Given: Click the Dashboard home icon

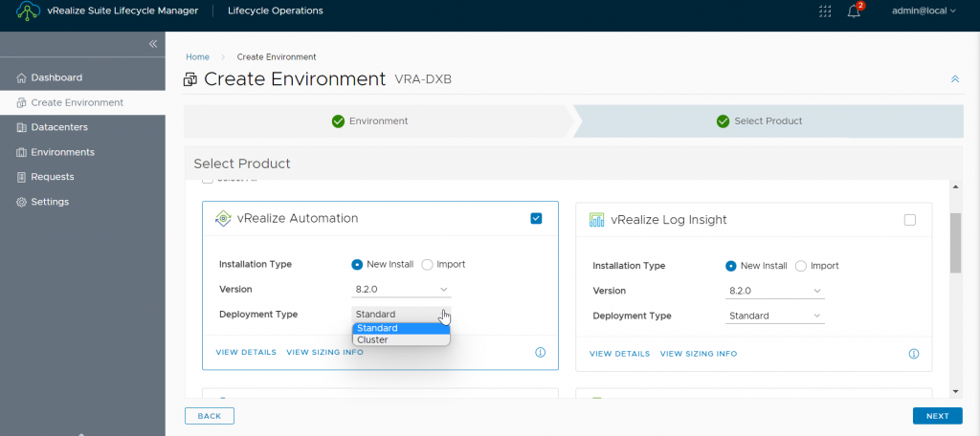Looking at the screenshot, I should (x=21, y=78).
